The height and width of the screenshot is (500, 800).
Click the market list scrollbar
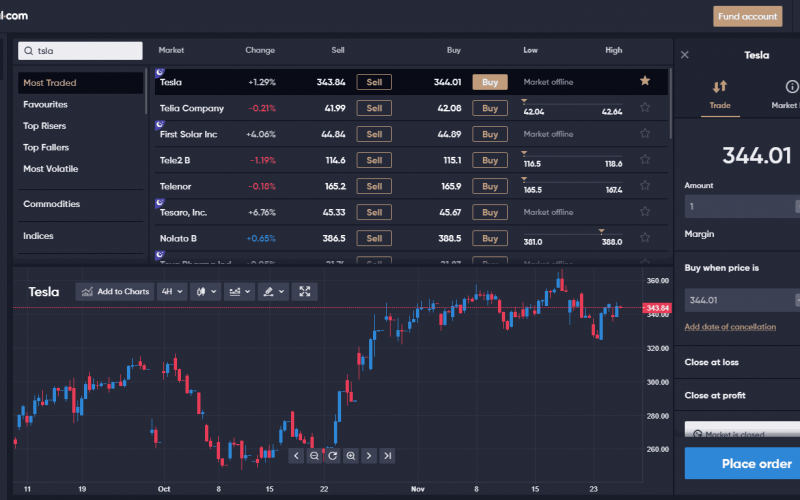pos(670,104)
